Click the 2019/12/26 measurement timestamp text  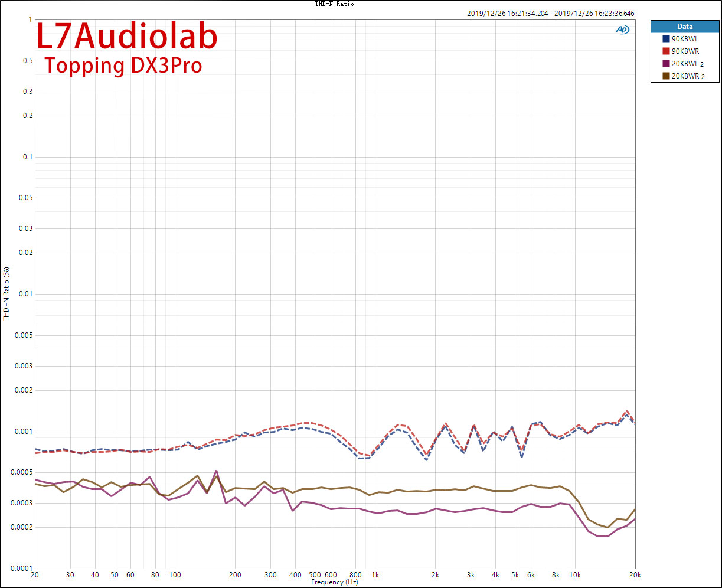[551, 13]
